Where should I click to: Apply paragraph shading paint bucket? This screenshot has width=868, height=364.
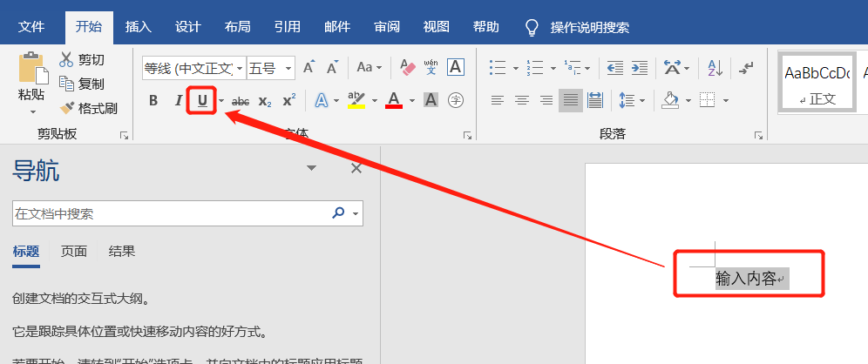point(670,101)
